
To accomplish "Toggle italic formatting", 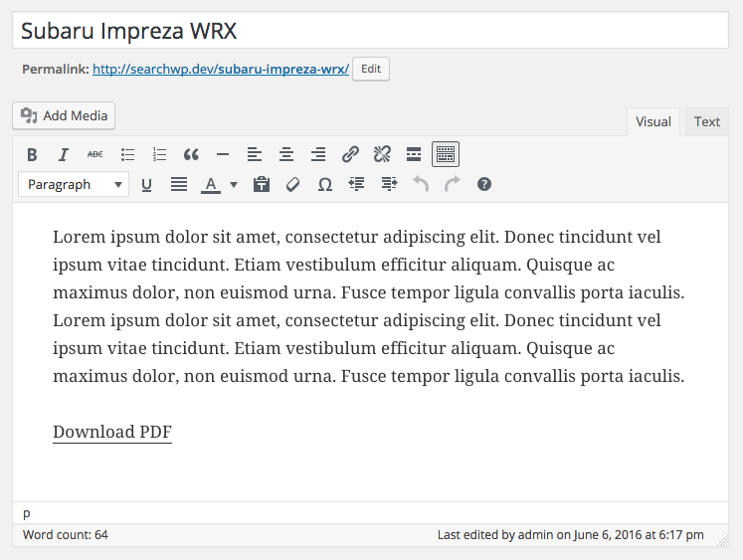I will pyautogui.click(x=63, y=154).
